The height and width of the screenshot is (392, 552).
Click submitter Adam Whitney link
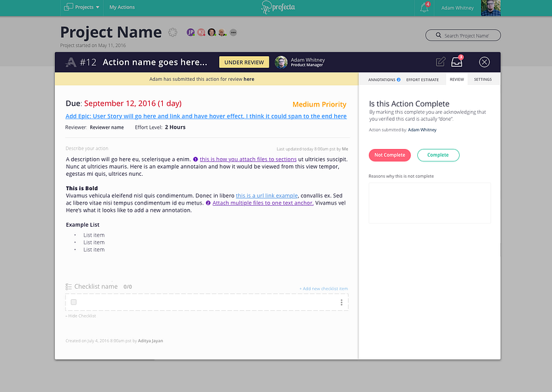click(x=422, y=130)
